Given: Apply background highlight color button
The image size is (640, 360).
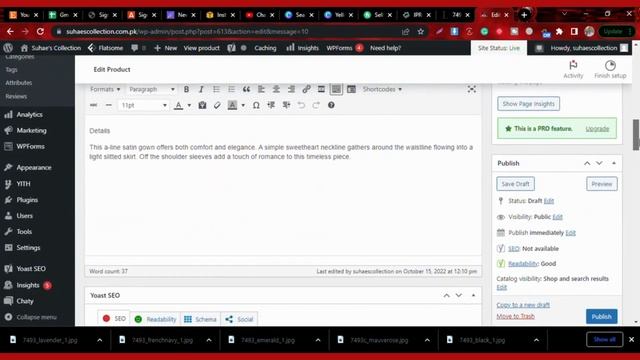Looking at the screenshot, I should [232, 105].
